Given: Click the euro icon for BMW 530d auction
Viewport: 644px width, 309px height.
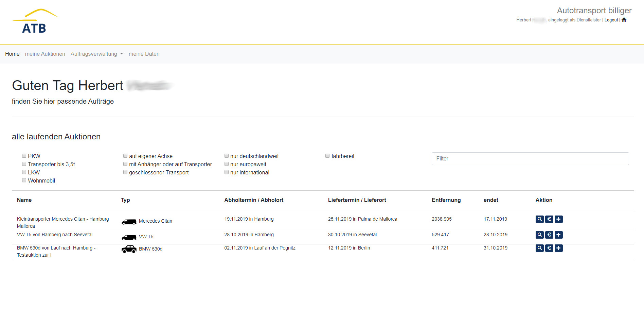Looking at the screenshot, I should tap(549, 248).
